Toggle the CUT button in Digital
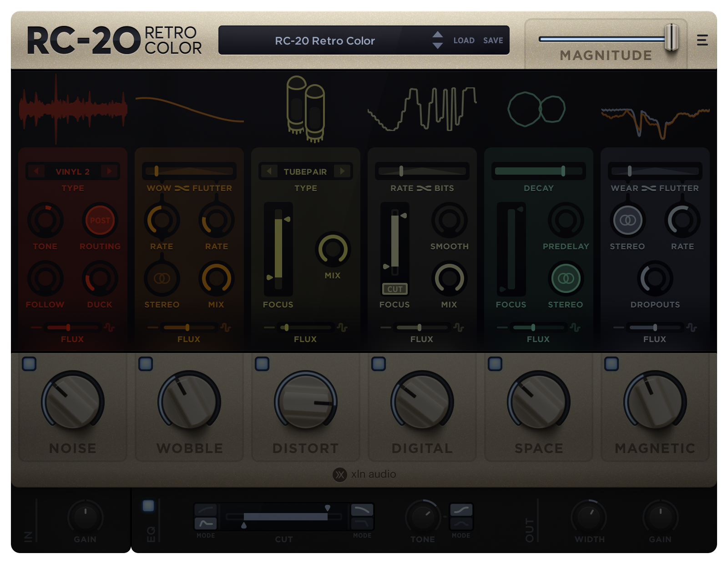 coord(395,289)
